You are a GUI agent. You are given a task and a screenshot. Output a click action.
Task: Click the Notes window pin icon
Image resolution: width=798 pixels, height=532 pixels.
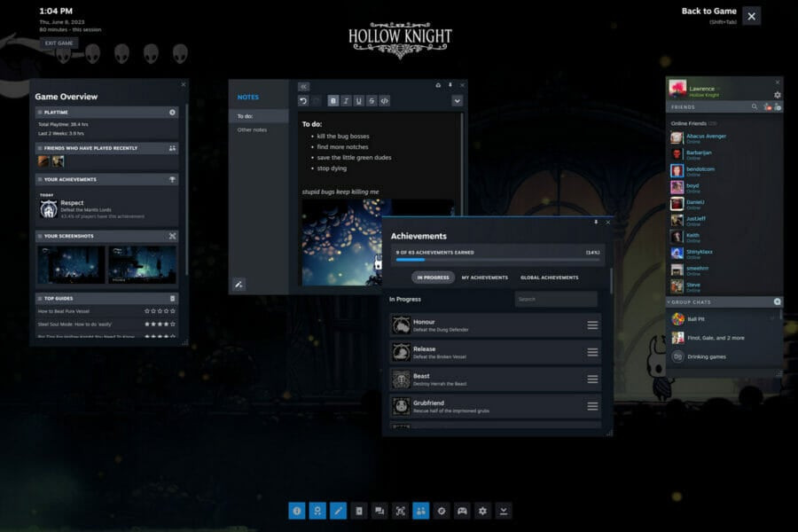450,85
